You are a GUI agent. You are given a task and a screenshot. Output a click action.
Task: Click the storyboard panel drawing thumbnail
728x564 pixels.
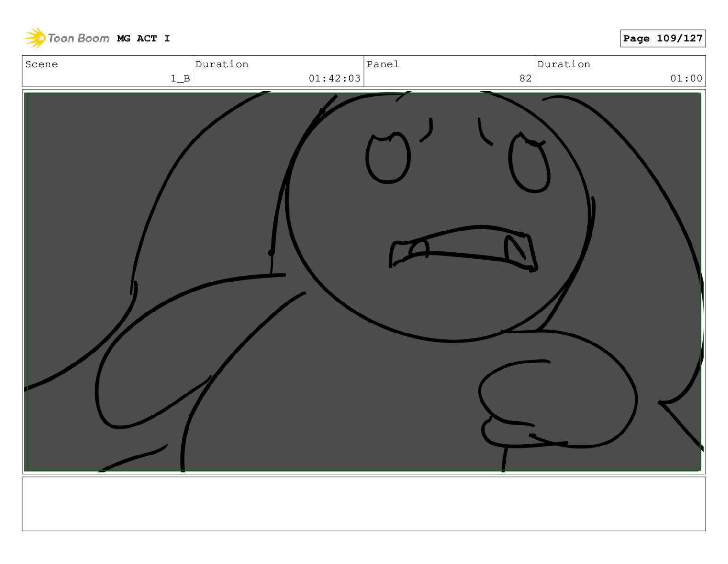click(x=364, y=282)
